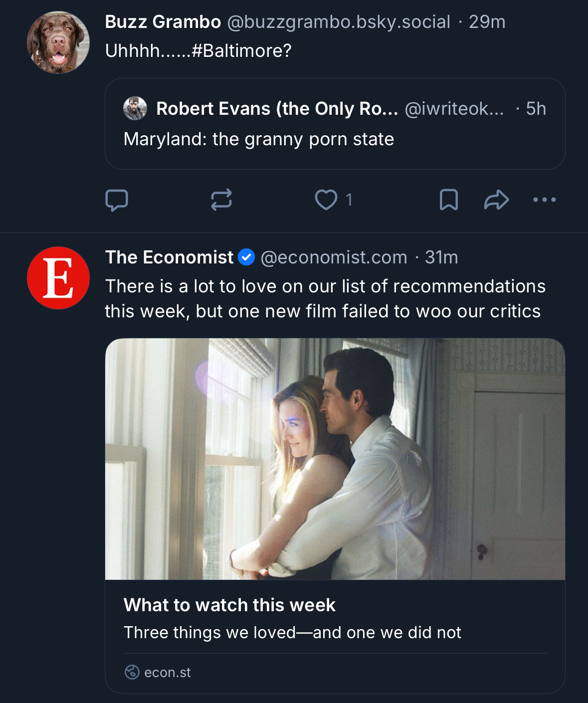Image resolution: width=588 pixels, height=703 pixels.
Task: Share Buzz Grambo's post via arrow icon
Action: [x=496, y=200]
